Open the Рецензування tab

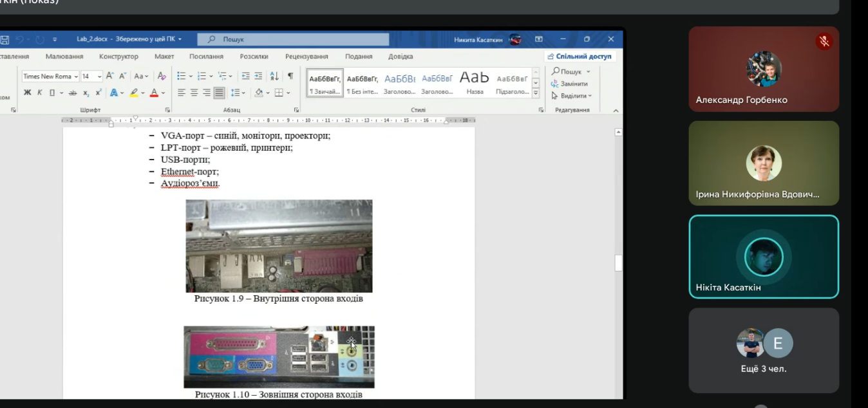coord(307,57)
